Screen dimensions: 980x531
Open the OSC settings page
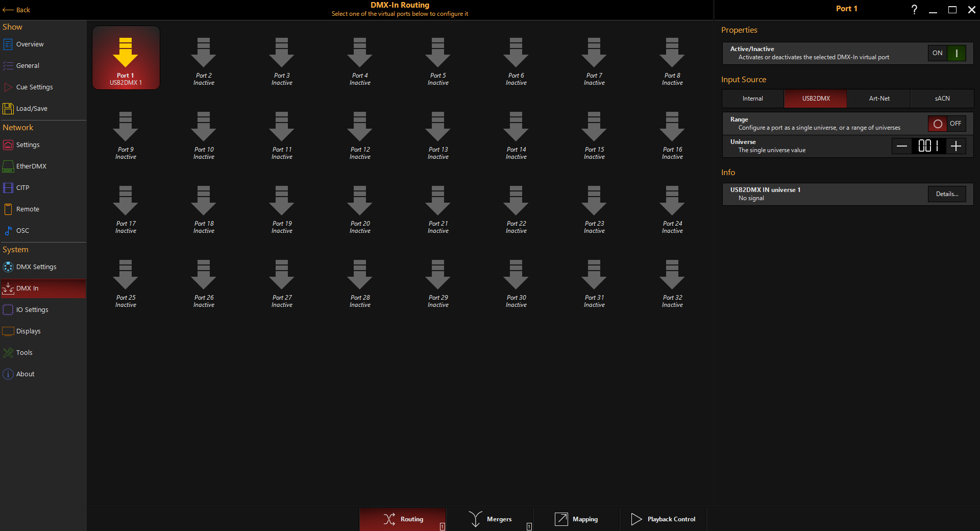click(22, 231)
